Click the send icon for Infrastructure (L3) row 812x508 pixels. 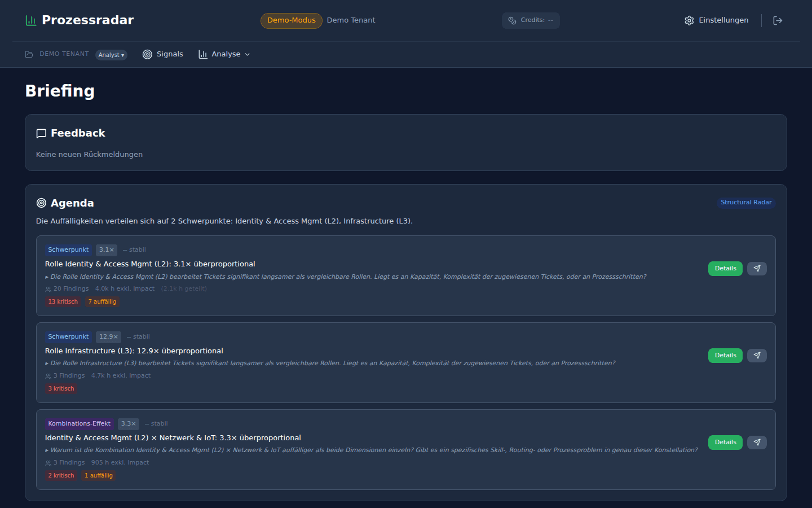coord(757,356)
